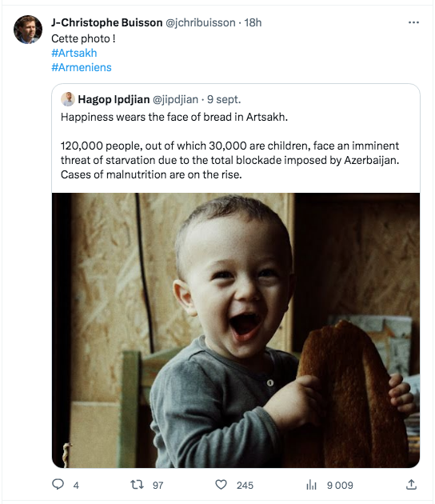
Task: Like the tweet with the heart icon
Action: tap(221, 484)
